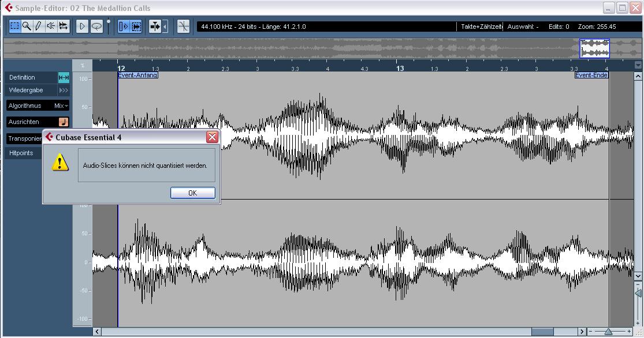
Task: Click the audition volume slider handle
Action: click(109, 21)
